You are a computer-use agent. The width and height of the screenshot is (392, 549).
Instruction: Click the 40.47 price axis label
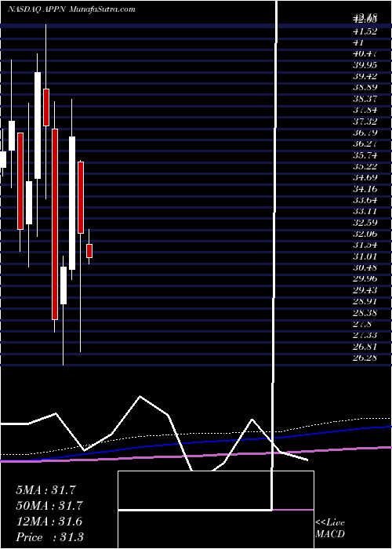click(366, 54)
